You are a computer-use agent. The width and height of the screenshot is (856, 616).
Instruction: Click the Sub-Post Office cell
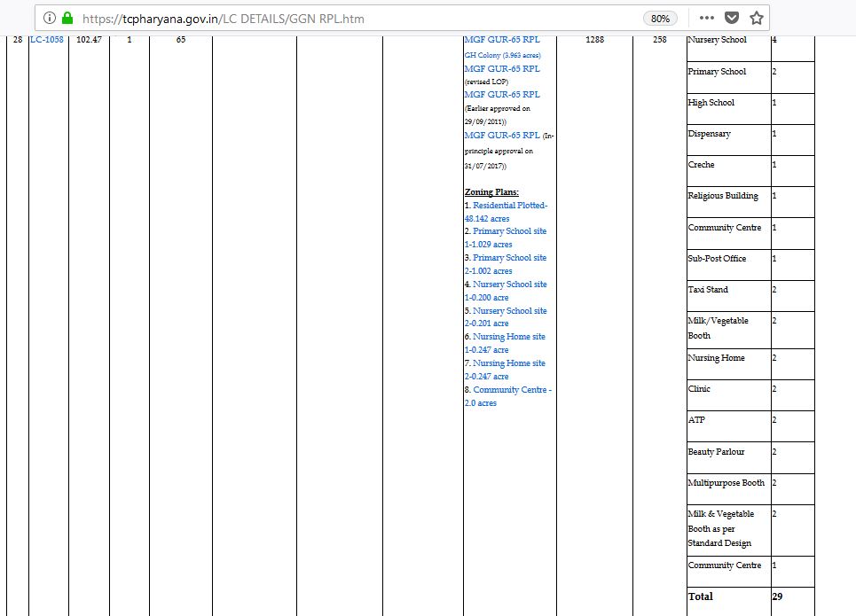click(728, 265)
